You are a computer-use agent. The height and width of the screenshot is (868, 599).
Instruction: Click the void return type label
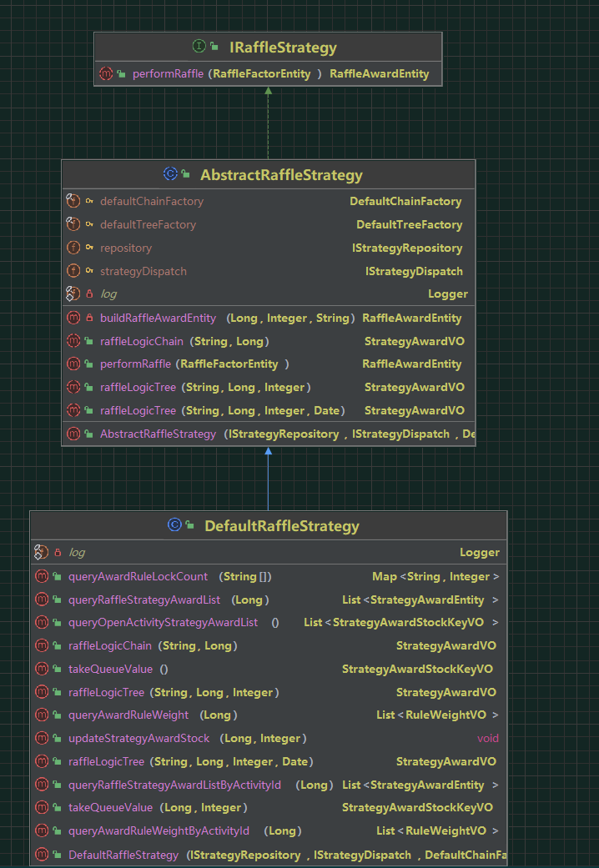click(487, 738)
